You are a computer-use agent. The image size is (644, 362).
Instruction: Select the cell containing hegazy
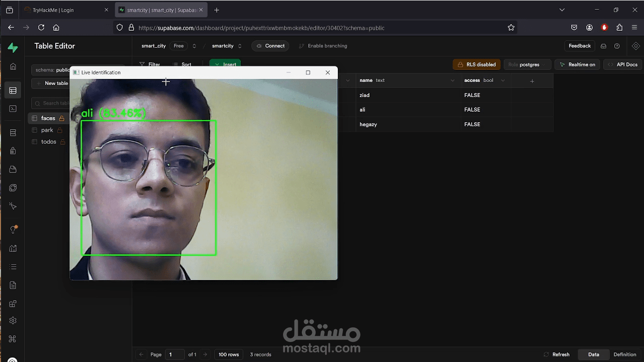pyautogui.click(x=408, y=124)
